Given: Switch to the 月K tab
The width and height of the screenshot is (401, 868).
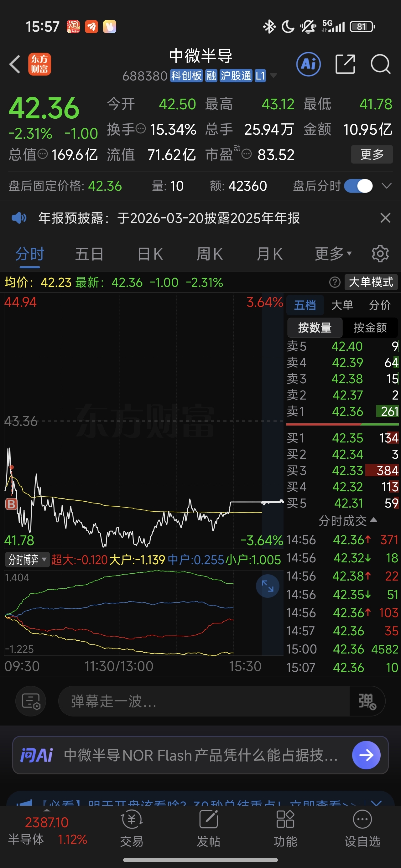Looking at the screenshot, I should [x=269, y=254].
